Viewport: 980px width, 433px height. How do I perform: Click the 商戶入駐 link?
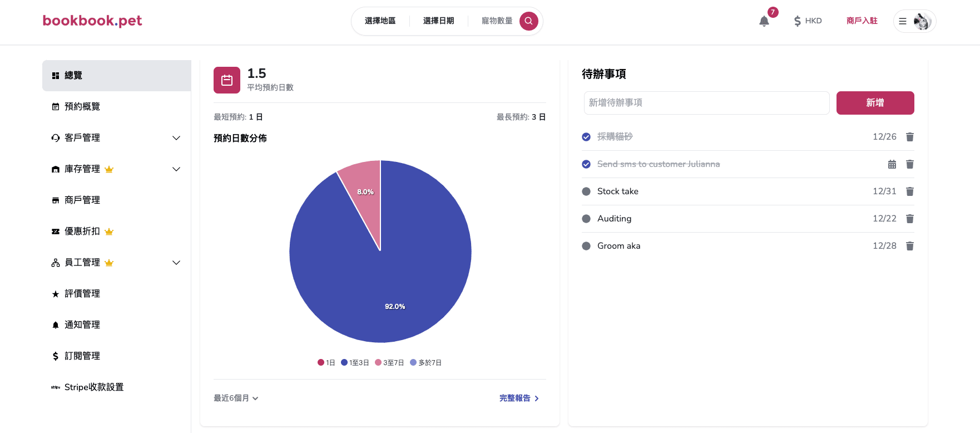[862, 21]
